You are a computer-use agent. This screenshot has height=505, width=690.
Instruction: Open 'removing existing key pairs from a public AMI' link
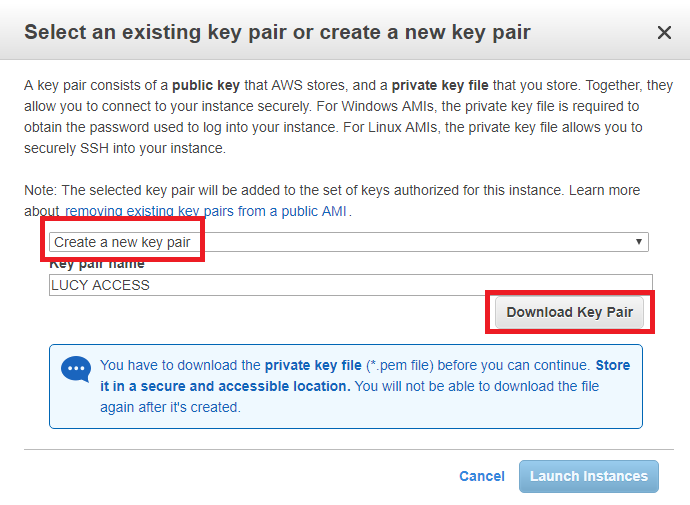click(x=206, y=211)
